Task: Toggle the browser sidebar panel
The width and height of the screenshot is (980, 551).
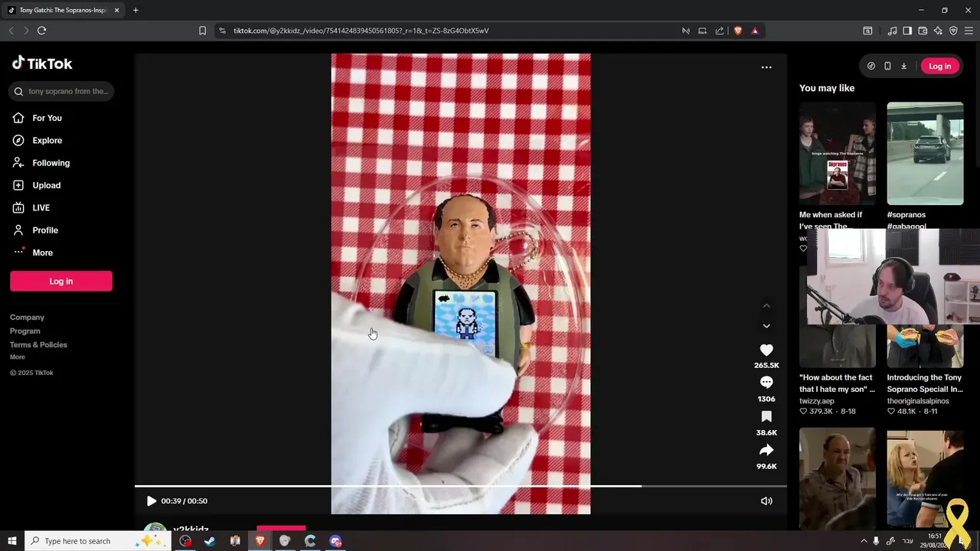Action: pyautogui.click(x=907, y=31)
